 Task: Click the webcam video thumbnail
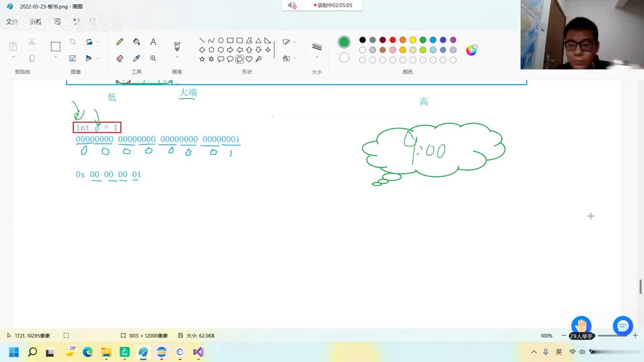(x=582, y=35)
